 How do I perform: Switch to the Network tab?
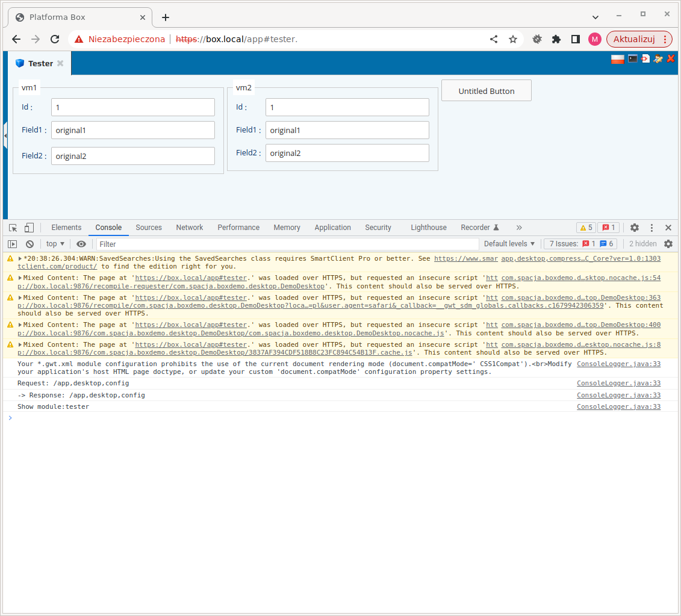coord(189,228)
